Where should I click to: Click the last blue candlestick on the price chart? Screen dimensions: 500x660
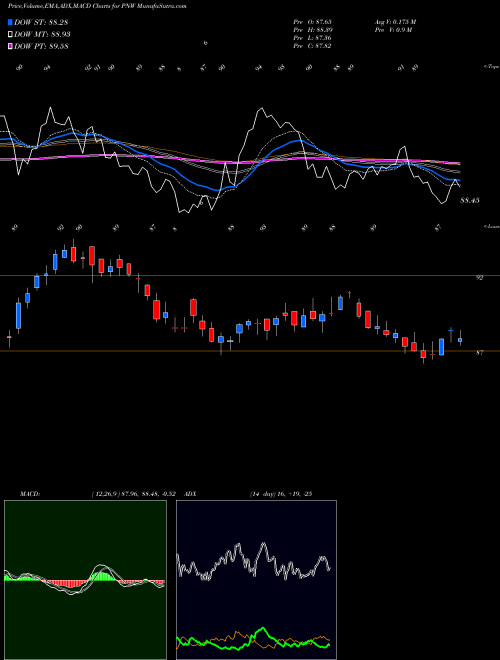pos(460,340)
